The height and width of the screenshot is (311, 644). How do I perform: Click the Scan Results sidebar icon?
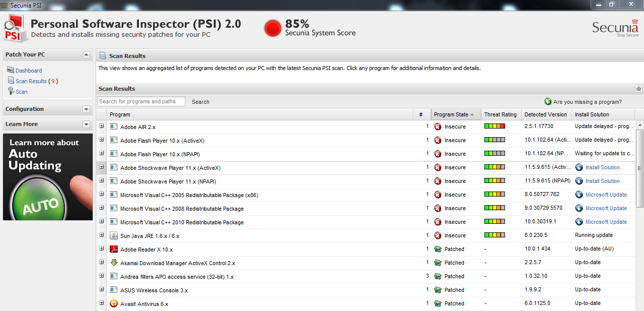coord(11,81)
